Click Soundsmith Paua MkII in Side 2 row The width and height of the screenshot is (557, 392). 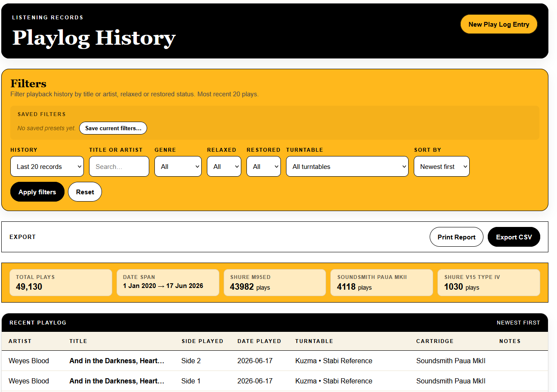click(451, 361)
